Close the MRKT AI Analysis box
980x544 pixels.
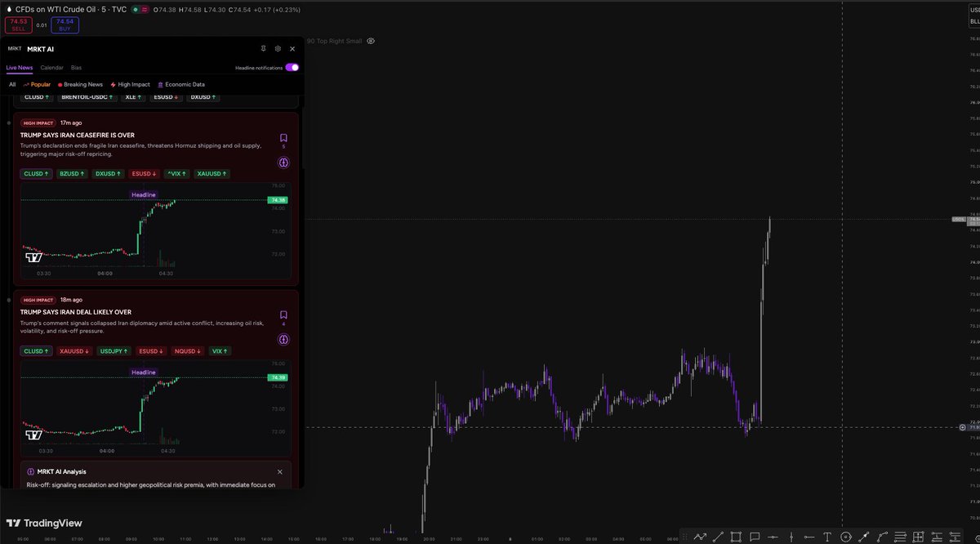tap(279, 471)
